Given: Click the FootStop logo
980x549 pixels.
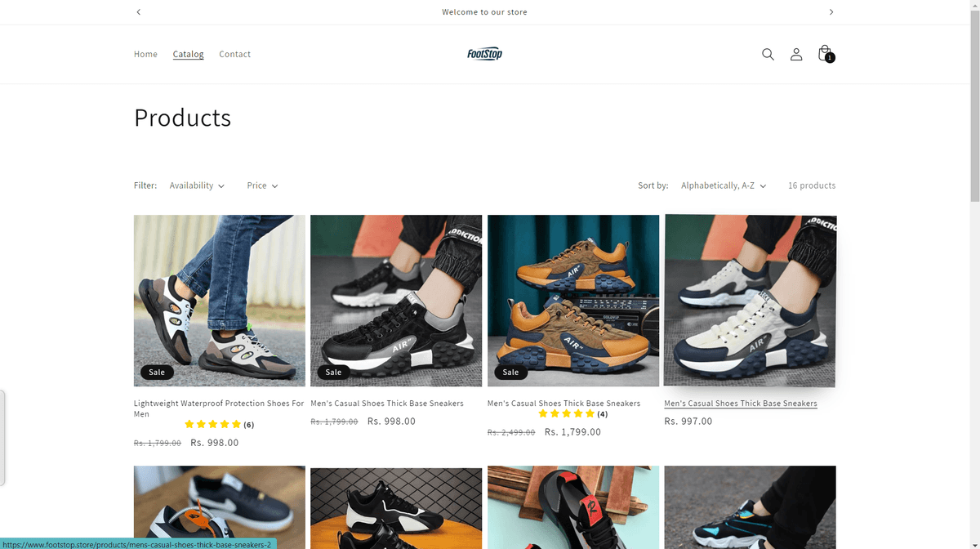Looking at the screenshot, I should 484,54.
